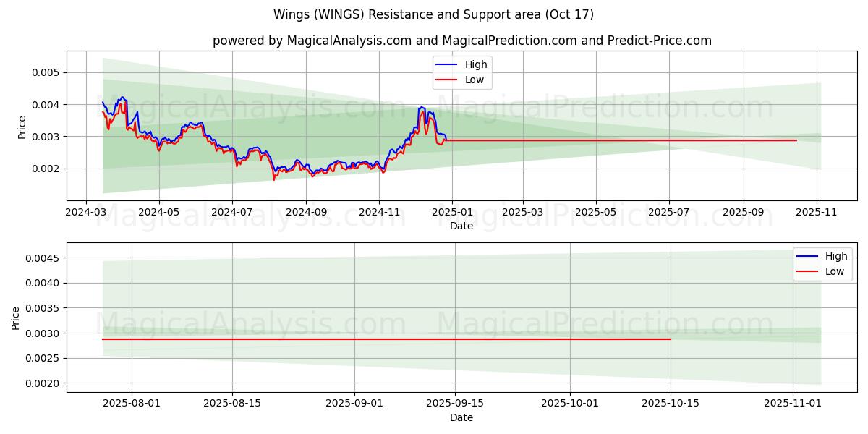
Task: Click the 2024-03 tick label on top chart
Action: 86,213
